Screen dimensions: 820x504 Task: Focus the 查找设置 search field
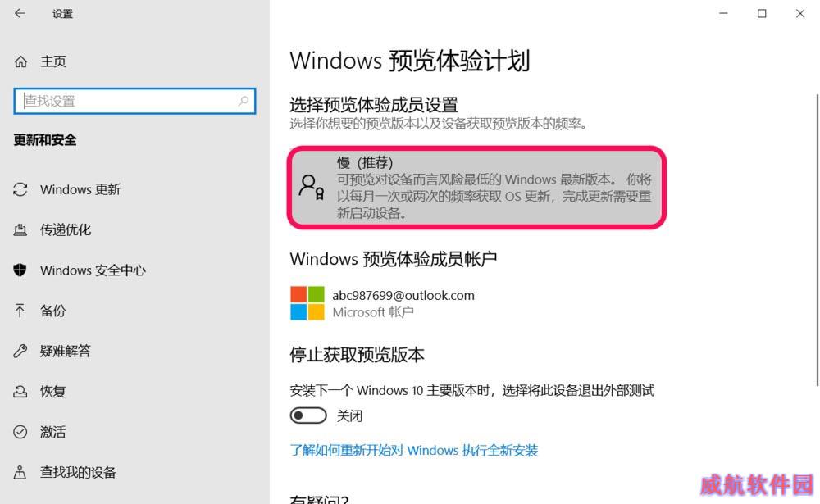pyautogui.click(x=135, y=101)
